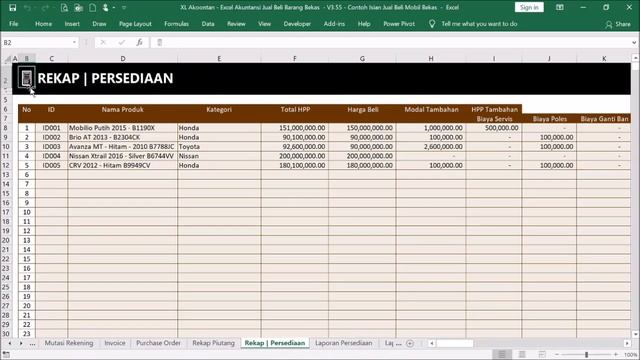This screenshot has height=360, width=640.
Task: Switch to the Home ribbon tab
Action: [x=43, y=24]
